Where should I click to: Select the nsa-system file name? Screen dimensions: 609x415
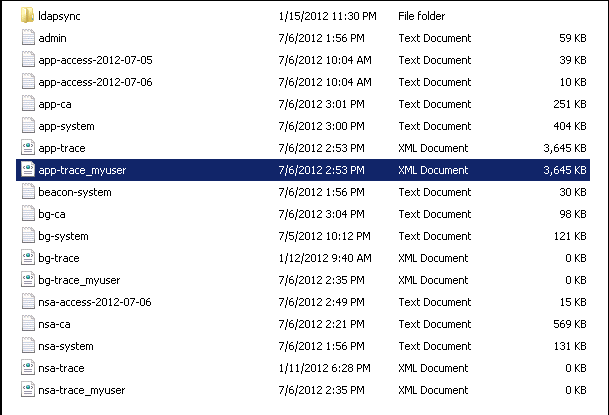coord(65,346)
